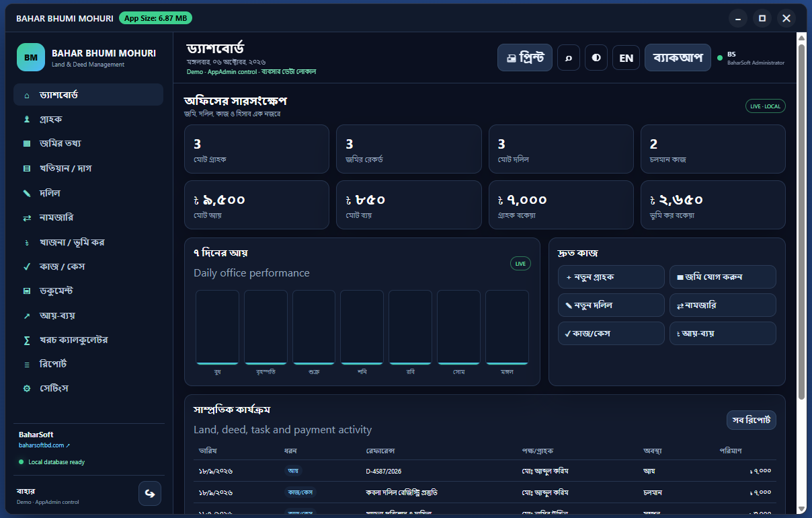Viewport: 812px width, 518px height.
Task: Click the বৃহস্পতি chart bar
Action: click(266, 327)
